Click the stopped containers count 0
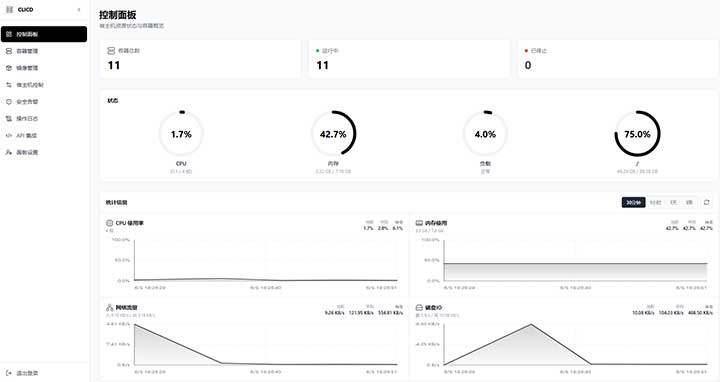This screenshot has height=382, width=720. pos(528,66)
